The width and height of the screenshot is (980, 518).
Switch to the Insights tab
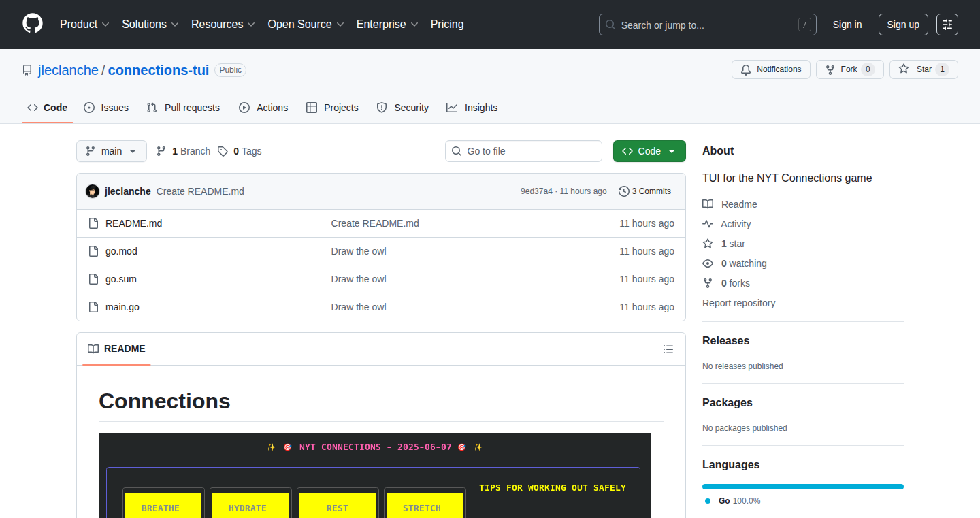click(x=472, y=108)
